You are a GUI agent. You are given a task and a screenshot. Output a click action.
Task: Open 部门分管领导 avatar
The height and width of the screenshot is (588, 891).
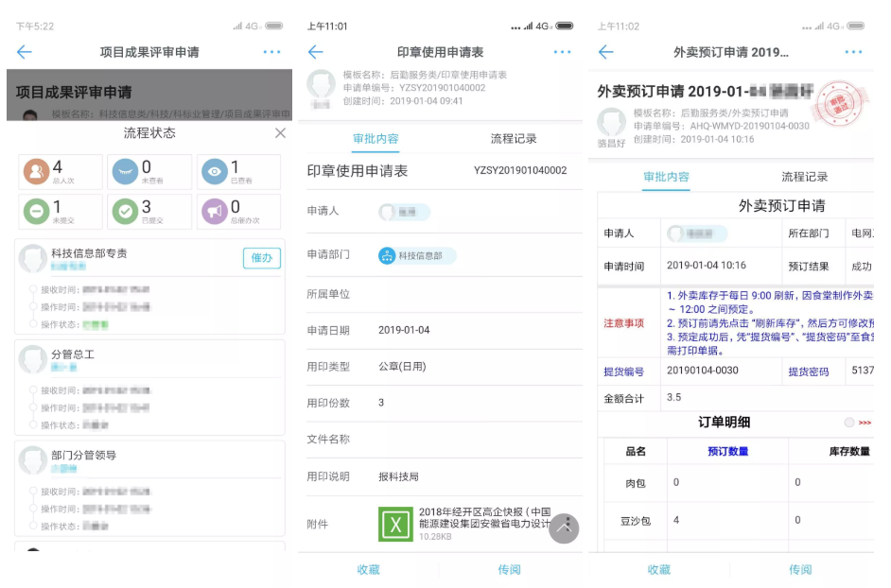[x=32, y=460]
